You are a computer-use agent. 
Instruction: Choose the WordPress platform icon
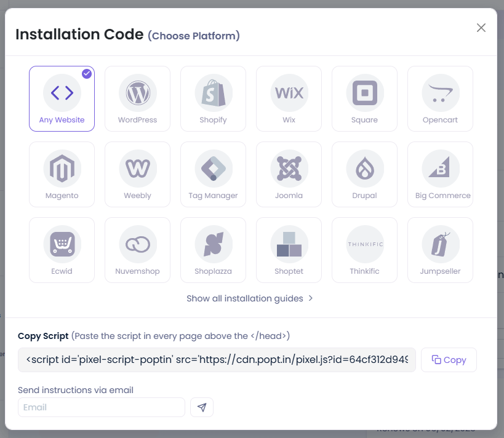[138, 93]
